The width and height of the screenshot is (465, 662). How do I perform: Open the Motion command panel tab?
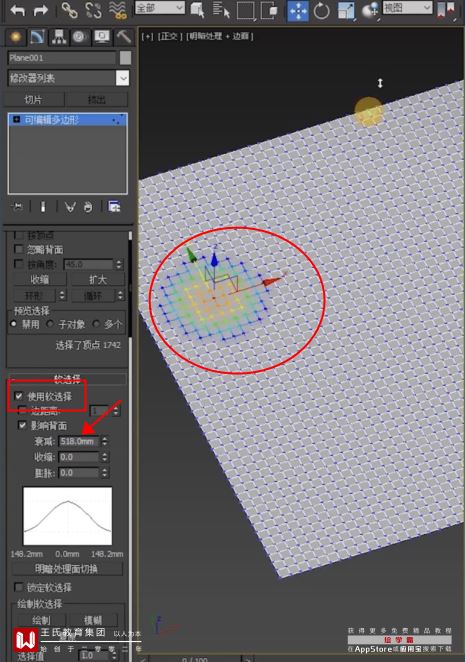coord(79,37)
